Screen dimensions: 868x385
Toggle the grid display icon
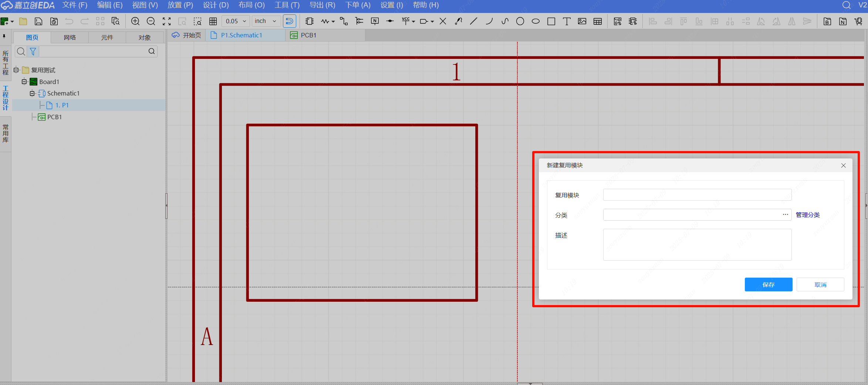213,21
